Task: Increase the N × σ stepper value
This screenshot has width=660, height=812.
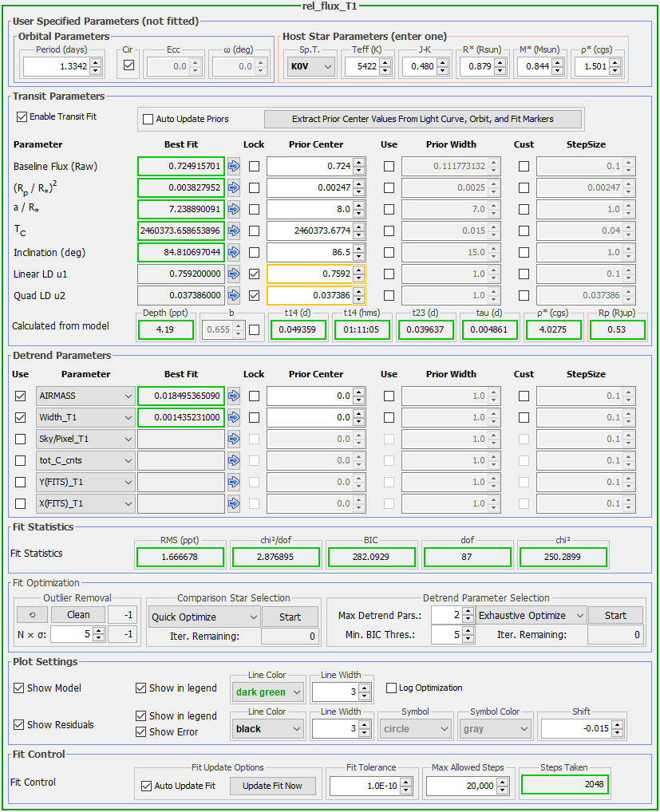Action: coord(98,629)
